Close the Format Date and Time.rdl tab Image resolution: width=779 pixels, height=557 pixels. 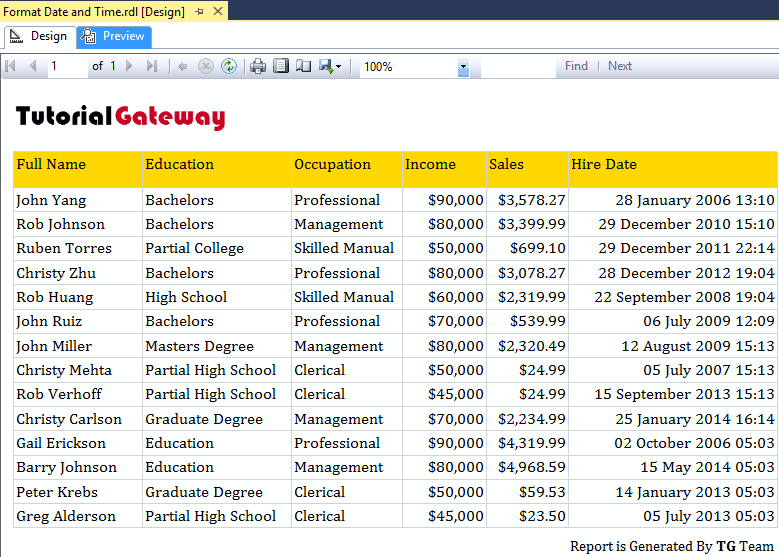click(217, 11)
